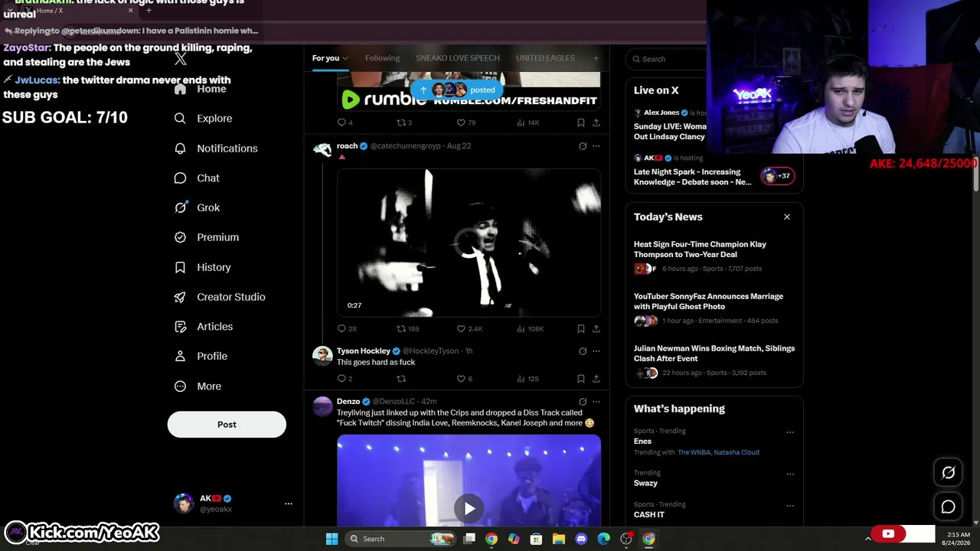980x551 pixels.
Task: Open more options on Denzo's post
Action: point(596,401)
